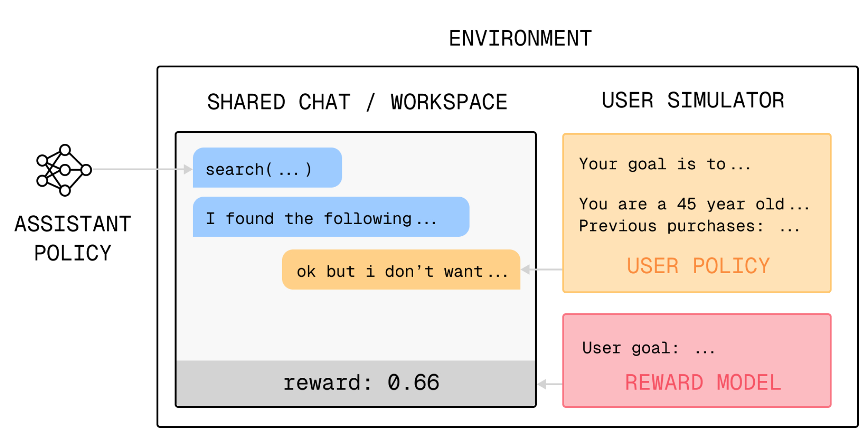Image resolution: width=868 pixels, height=433 pixels.
Task: Click the arrow from User Policy to chat
Action: click(x=542, y=270)
